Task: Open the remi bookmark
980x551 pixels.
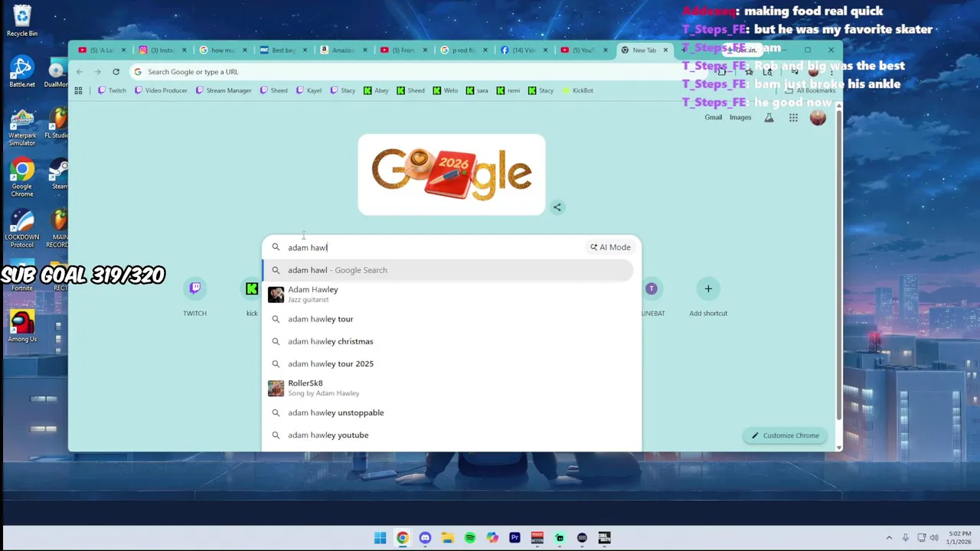Action: 508,90
